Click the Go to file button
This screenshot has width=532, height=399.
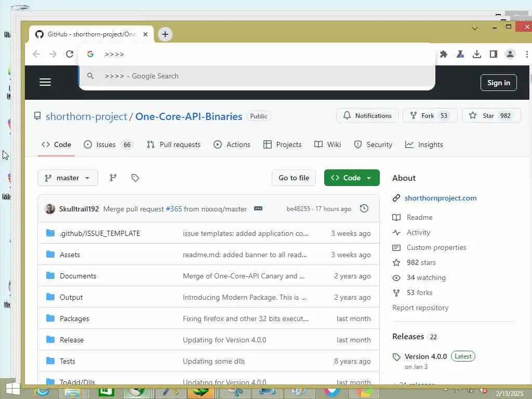294,178
